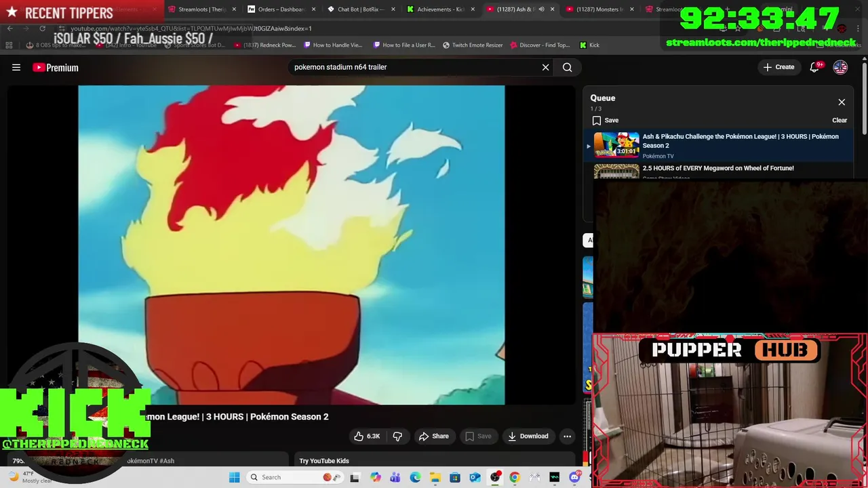Switch to OBS Studio taskbar icon

click(x=495, y=477)
